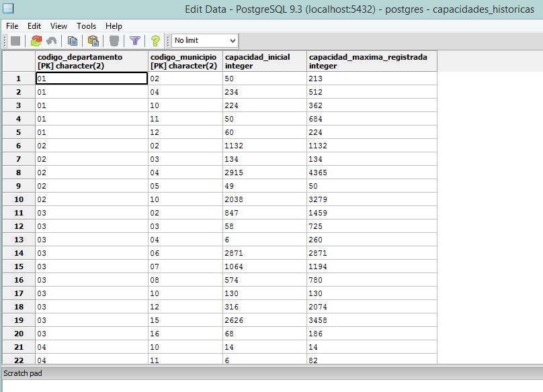This screenshot has height=392, width=543.
Task: Click the Delete row trash icon
Action: [114, 41]
